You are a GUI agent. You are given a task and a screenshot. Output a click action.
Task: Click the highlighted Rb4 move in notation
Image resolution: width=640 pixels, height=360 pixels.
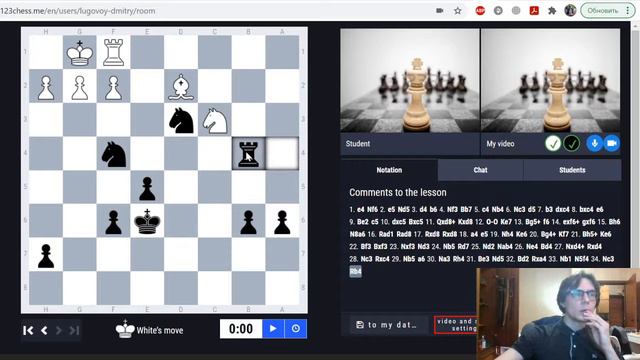[x=356, y=271]
